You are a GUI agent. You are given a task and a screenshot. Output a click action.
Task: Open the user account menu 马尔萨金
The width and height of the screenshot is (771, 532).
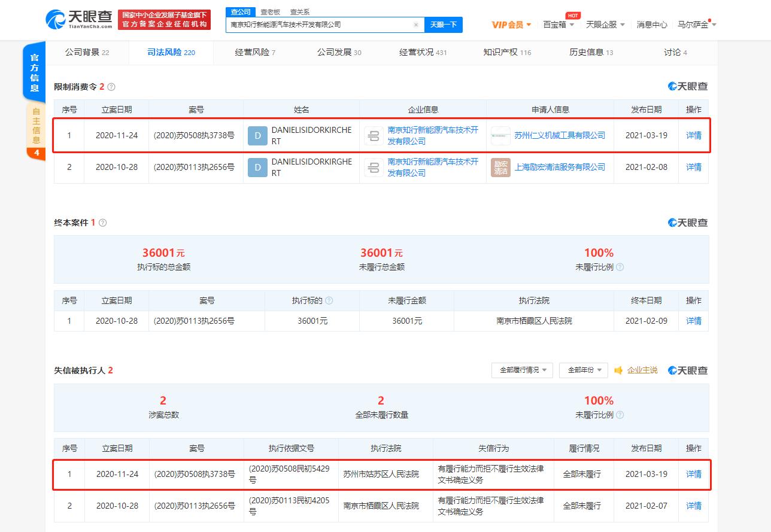tap(697, 25)
